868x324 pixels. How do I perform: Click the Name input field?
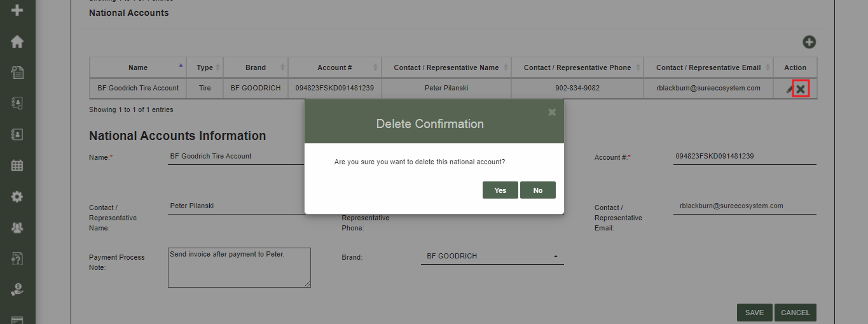click(236, 157)
